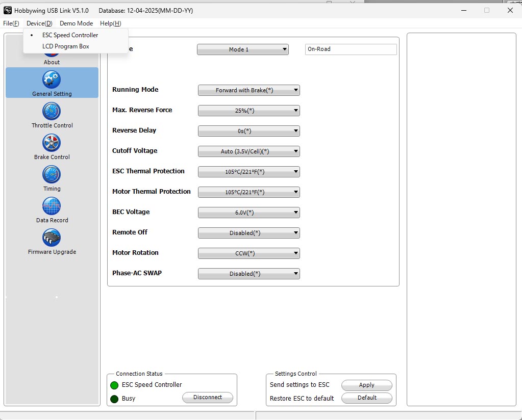Click Demo Mode in menu bar
Screen dimensions: 522x420
(x=76, y=23)
